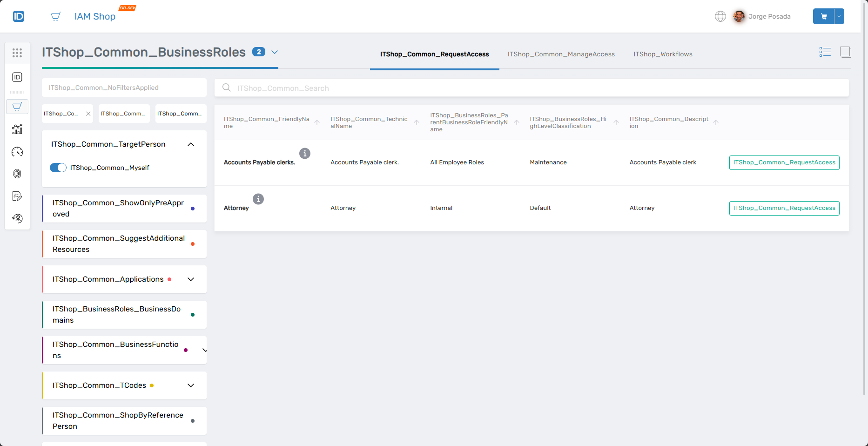Switch to card view layout
Screen dimensions: 868x446
[x=846, y=52]
